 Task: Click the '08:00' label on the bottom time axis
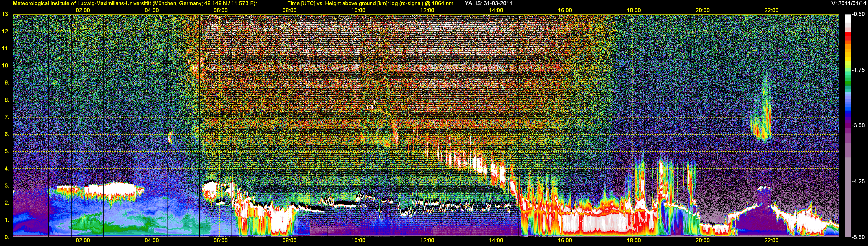coord(289,241)
